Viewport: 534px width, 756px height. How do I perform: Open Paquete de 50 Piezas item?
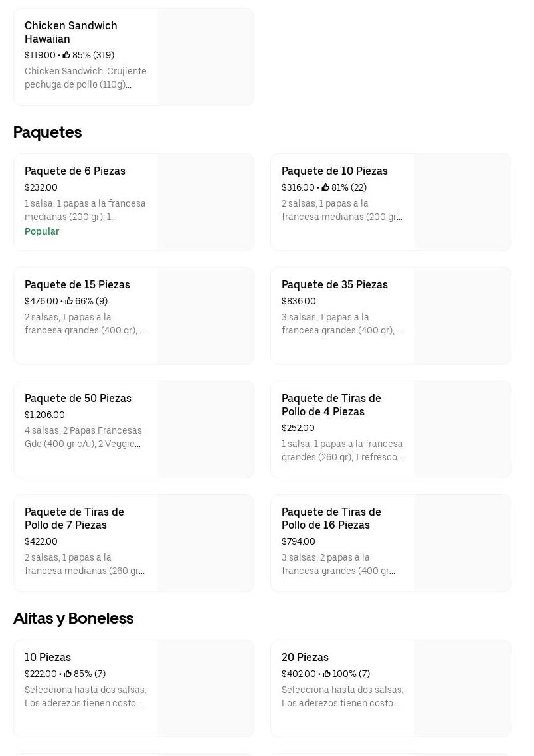78,399
